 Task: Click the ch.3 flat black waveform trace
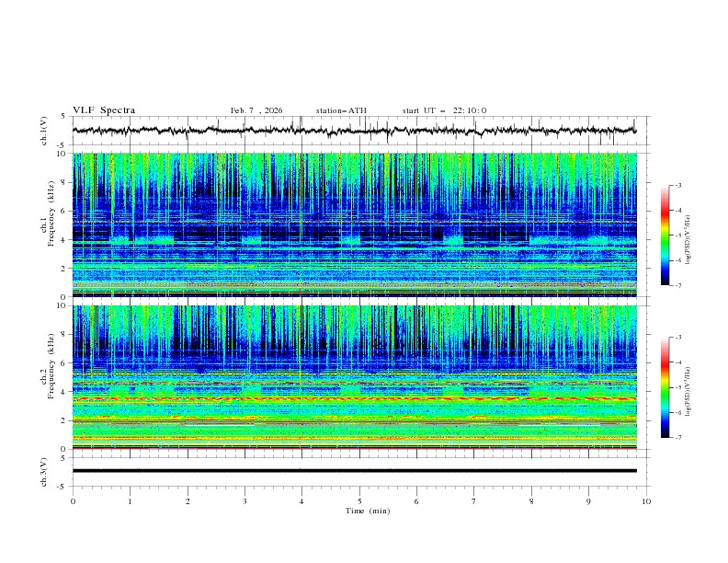pos(354,471)
